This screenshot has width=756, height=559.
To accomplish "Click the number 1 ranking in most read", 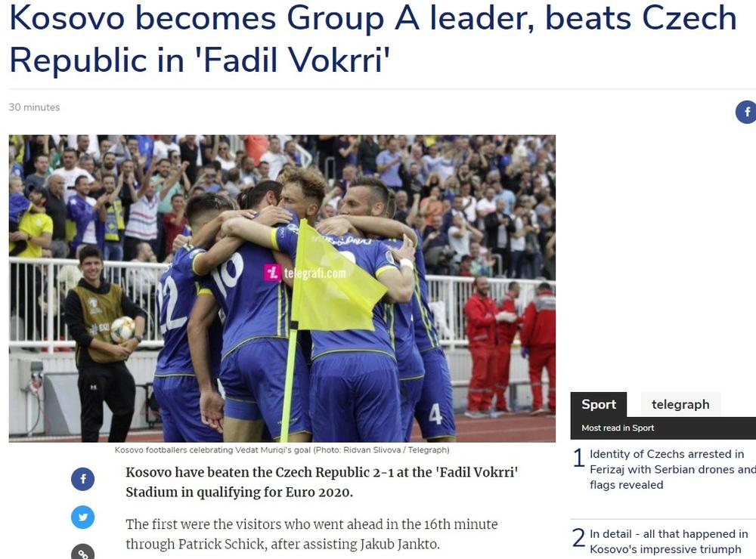I will click(x=578, y=458).
